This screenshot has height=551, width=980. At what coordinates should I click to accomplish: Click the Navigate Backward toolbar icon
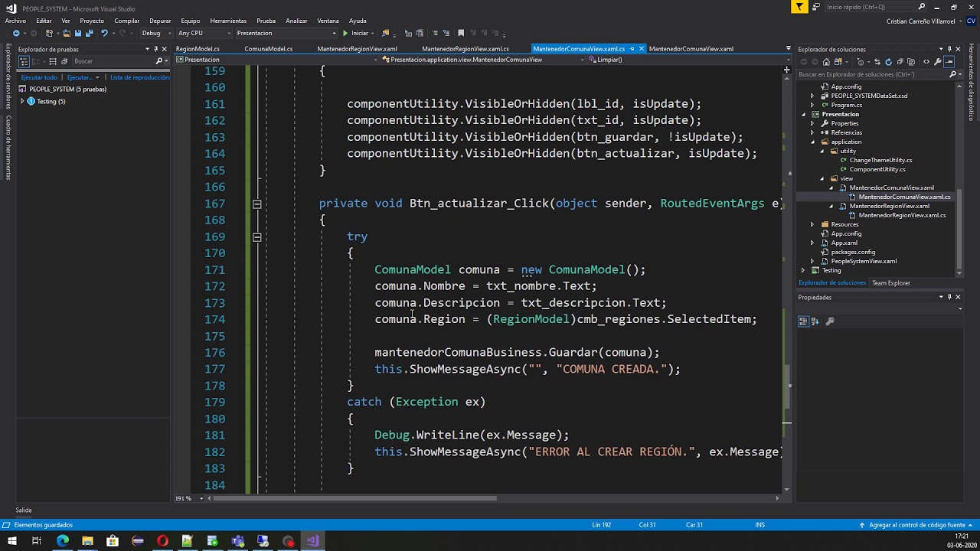[x=16, y=33]
